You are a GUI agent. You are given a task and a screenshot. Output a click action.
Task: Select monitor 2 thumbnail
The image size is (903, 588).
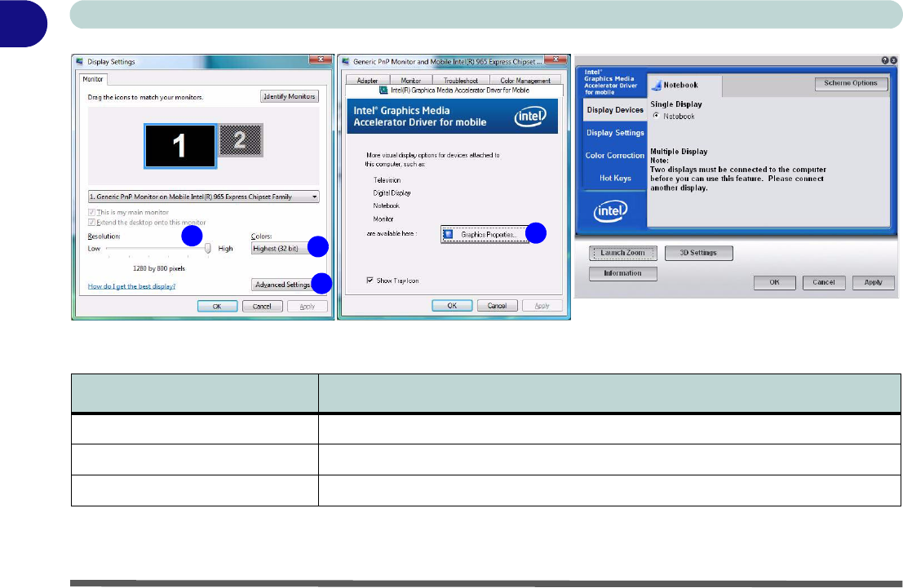click(241, 140)
